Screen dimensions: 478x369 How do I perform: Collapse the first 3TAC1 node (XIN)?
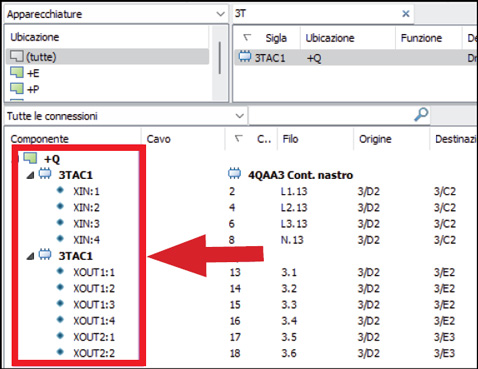tap(30, 175)
